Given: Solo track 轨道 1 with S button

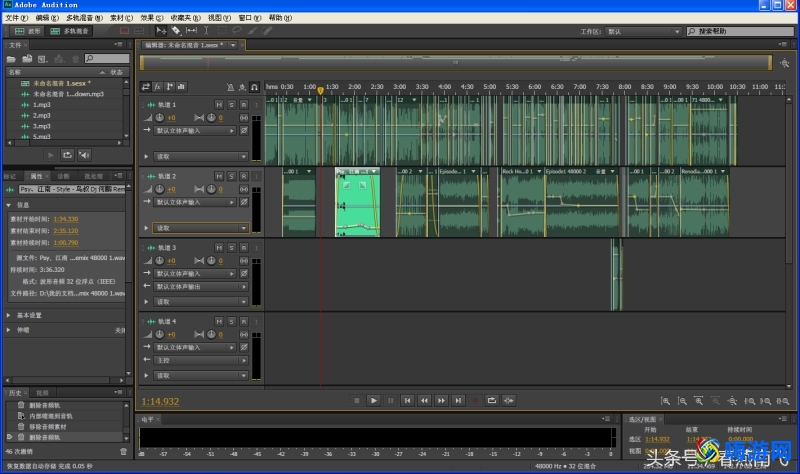Looking at the screenshot, I should [232, 105].
